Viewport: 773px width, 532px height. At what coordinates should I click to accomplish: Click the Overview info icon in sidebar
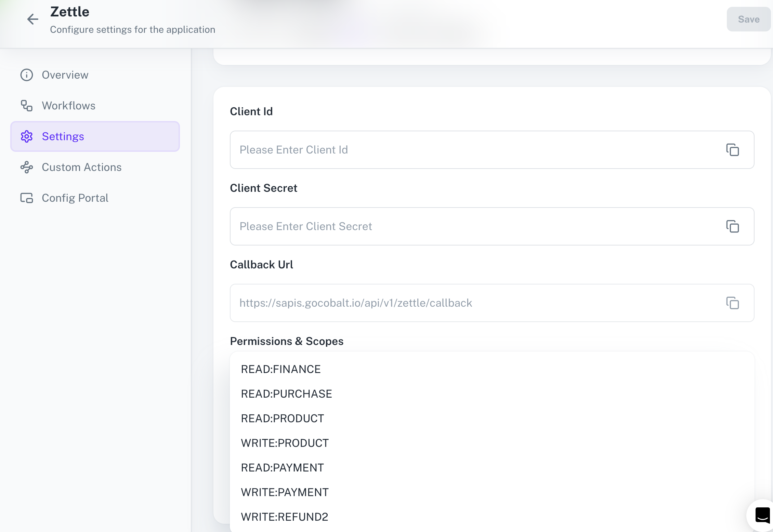(x=27, y=75)
